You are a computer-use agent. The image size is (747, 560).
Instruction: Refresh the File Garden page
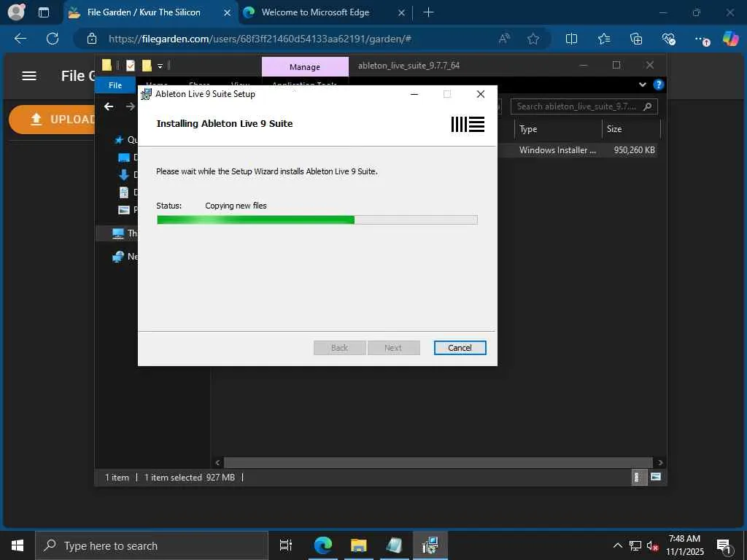tap(53, 39)
